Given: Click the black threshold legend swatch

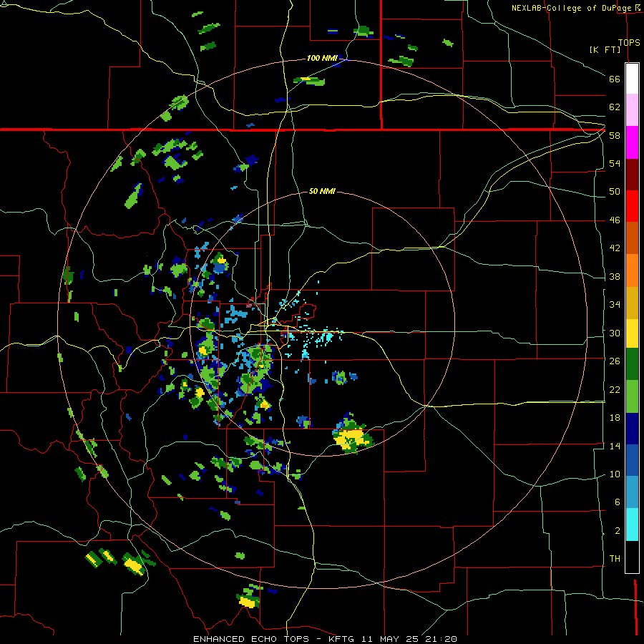Looking at the screenshot, I should 632,557.
